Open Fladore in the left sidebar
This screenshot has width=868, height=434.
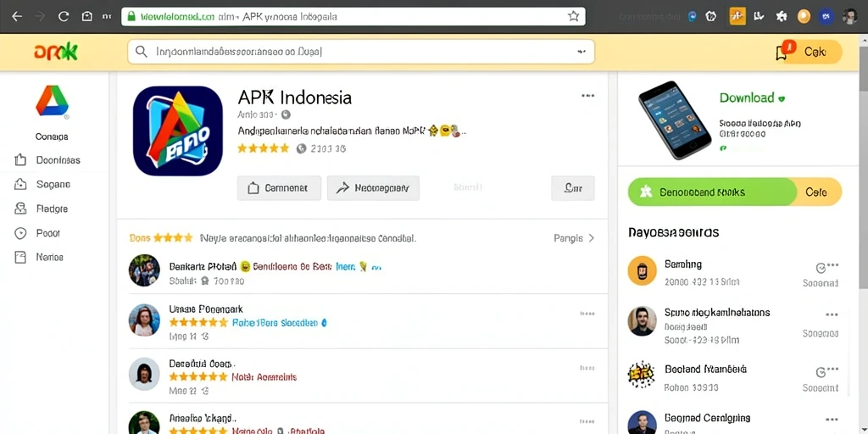click(x=41, y=209)
